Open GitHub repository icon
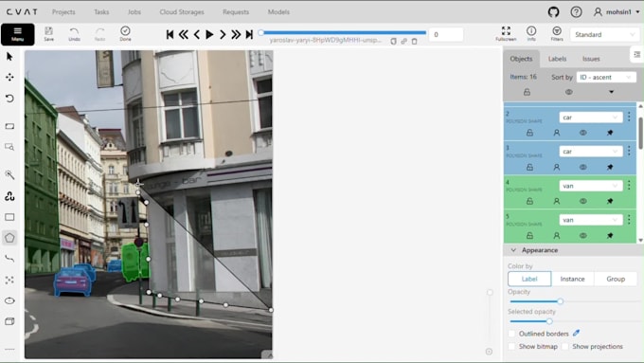The image size is (644, 363). click(x=554, y=12)
